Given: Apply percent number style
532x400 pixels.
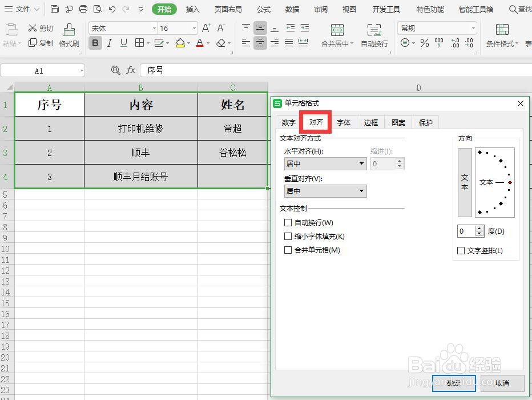Looking at the screenshot, I should [426, 42].
